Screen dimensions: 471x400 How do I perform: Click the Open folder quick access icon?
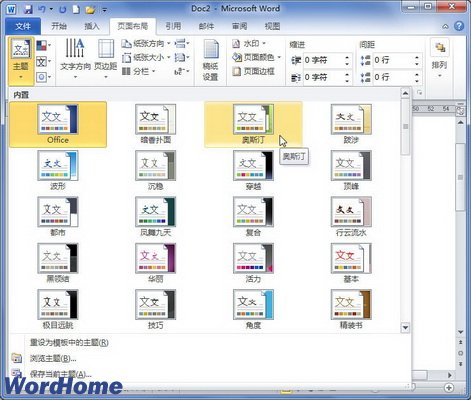click(90, 9)
